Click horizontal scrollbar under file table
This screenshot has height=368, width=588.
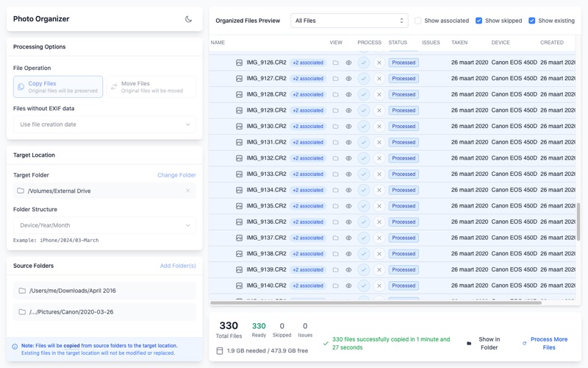tap(376, 302)
